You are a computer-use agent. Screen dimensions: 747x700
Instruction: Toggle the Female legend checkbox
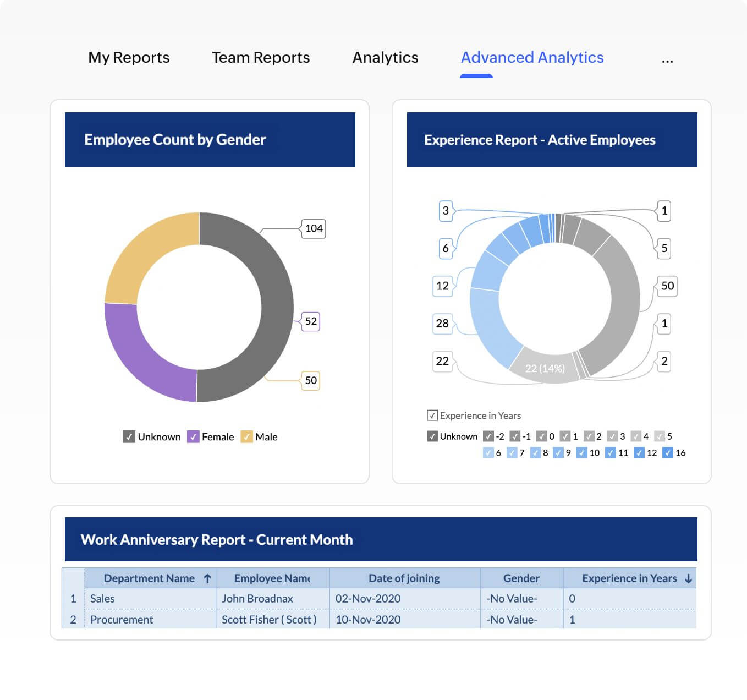[193, 437]
